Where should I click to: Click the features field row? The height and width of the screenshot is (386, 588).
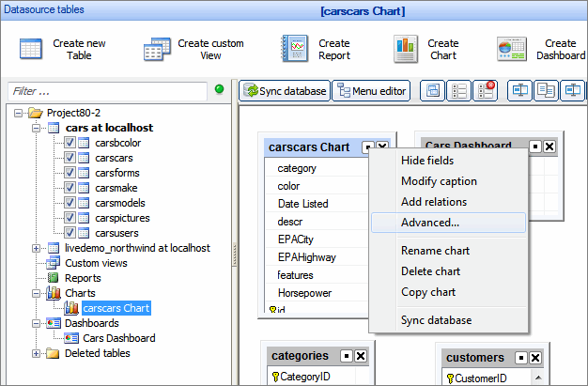click(317, 275)
